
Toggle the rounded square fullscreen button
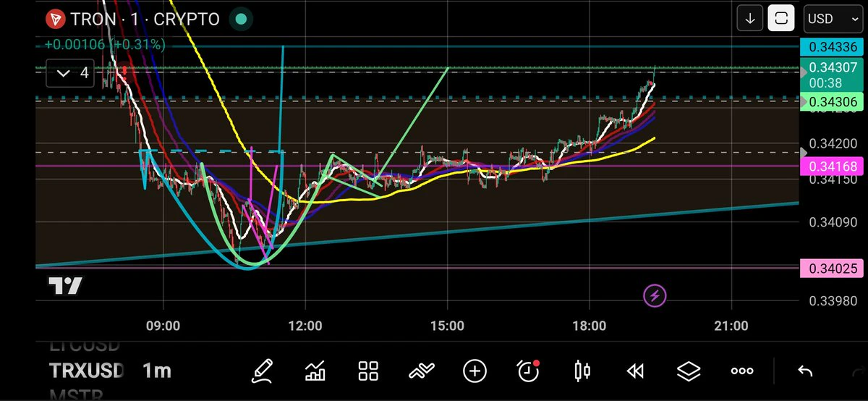tap(782, 19)
